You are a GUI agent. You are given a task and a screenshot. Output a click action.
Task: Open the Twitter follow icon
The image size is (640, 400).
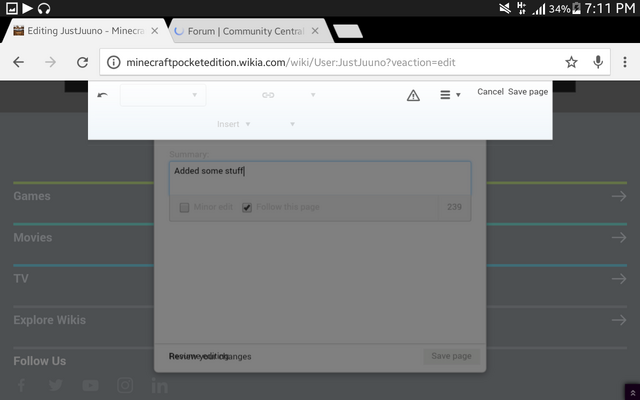point(56,385)
